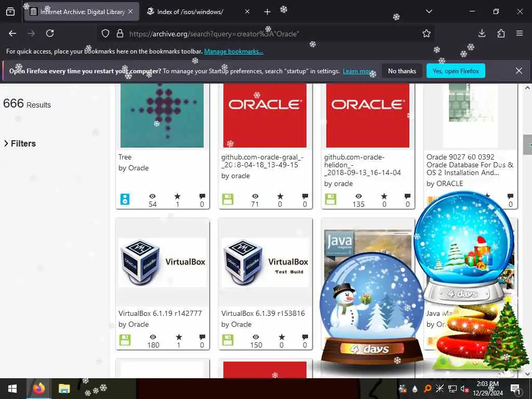The height and width of the screenshot is (399, 532).
Task: Open VirtualBox Test Build thumbnail image
Action: (x=265, y=262)
